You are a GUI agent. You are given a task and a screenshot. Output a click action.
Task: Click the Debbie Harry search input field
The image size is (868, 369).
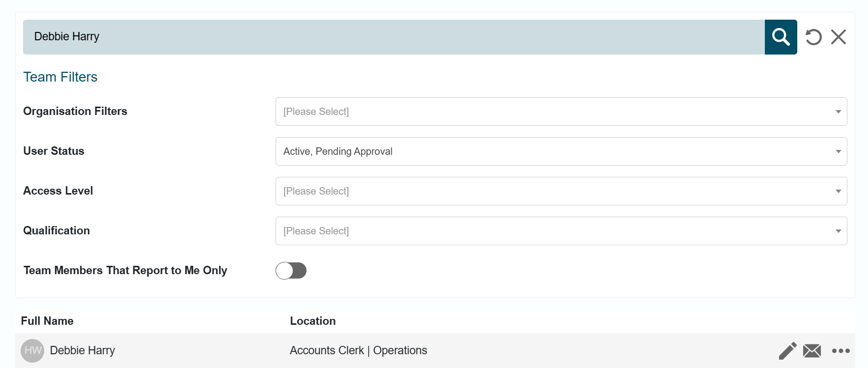click(x=394, y=37)
